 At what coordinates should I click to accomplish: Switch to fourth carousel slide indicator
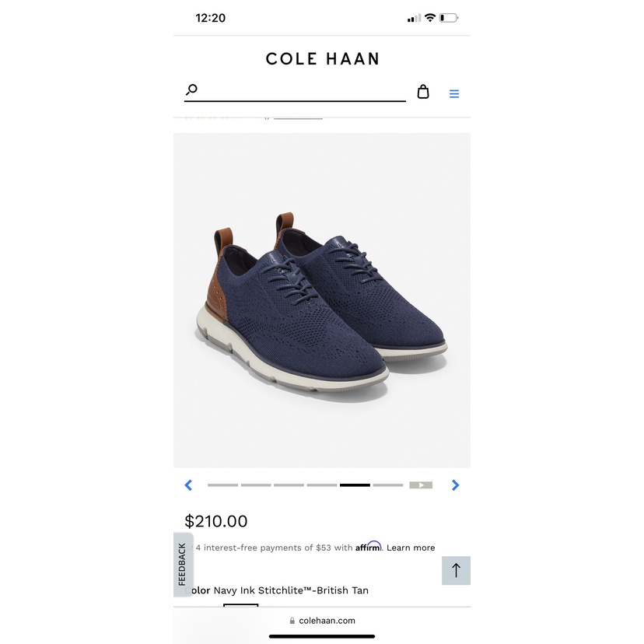point(322,485)
